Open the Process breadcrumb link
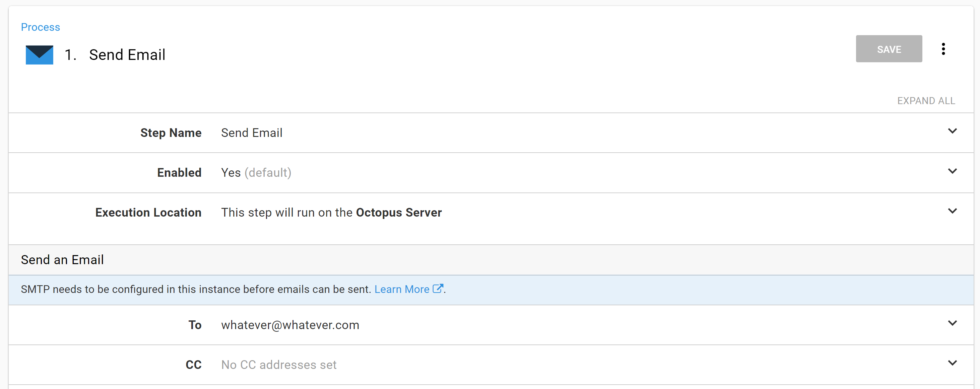The height and width of the screenshot is (389, 980). (x=40, y=27)
